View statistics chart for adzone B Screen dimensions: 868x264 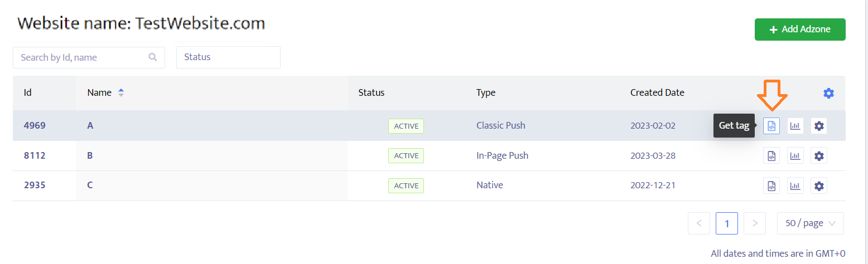(795, 156)
